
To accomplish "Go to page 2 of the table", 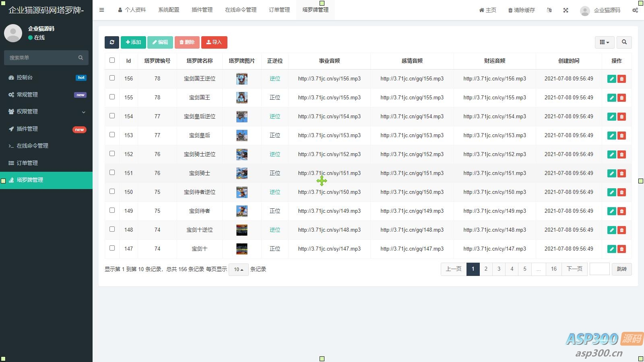I will [486, 269].
